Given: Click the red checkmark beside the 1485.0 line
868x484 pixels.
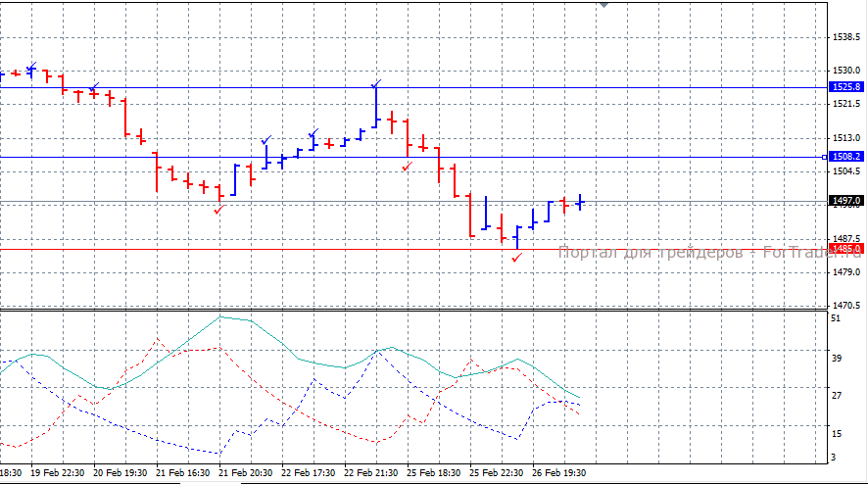Looking at the screenshot, I should click(x=516, y=257).
